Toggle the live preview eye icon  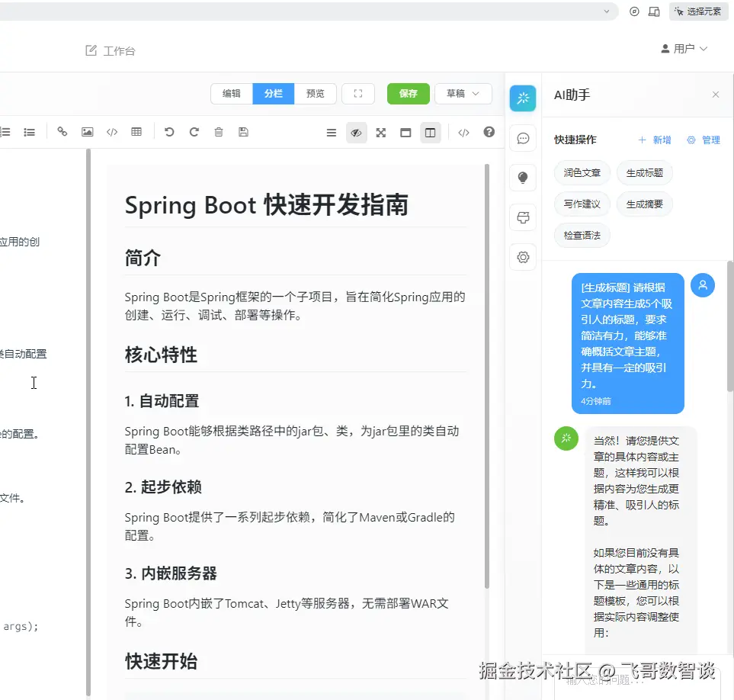click(x=356, y=133)
